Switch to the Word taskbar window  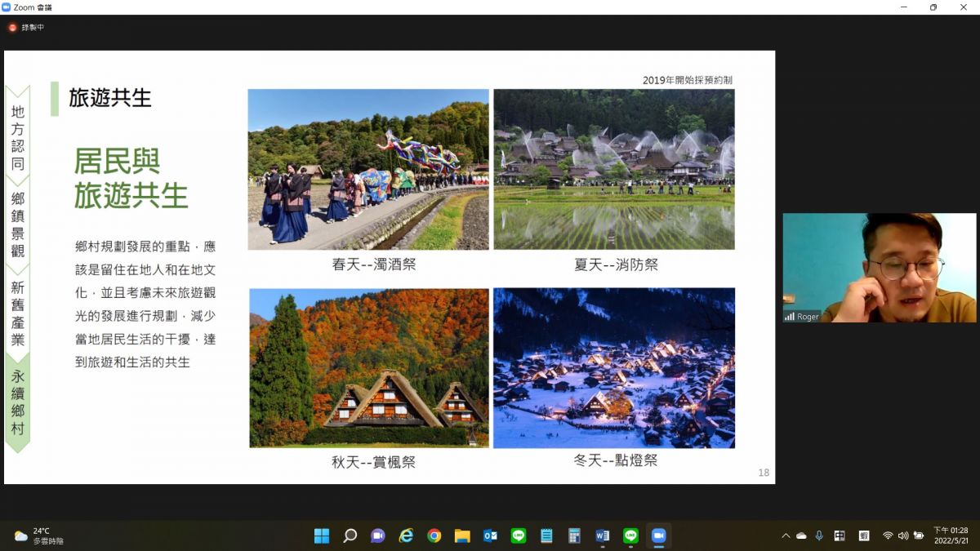click(x=603, y=535)
